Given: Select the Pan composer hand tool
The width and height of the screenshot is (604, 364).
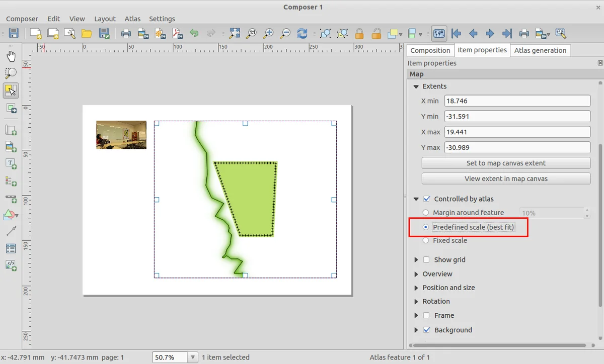Looking at the screenshot, I should (11, 56).
